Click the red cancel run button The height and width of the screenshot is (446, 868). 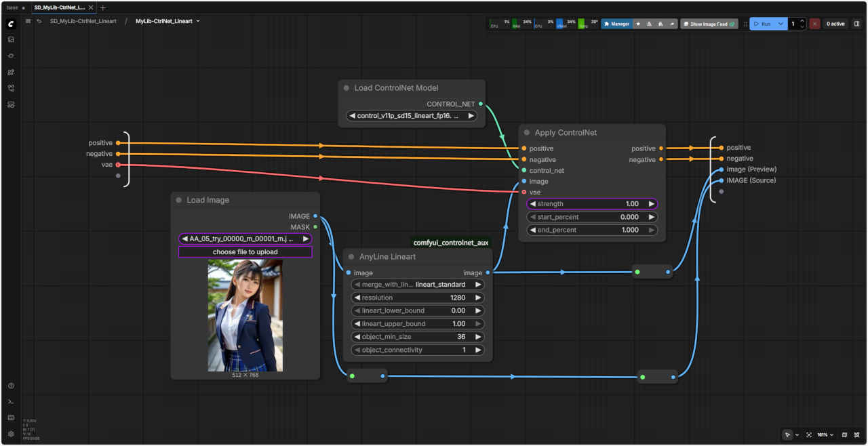coord(814,24)
